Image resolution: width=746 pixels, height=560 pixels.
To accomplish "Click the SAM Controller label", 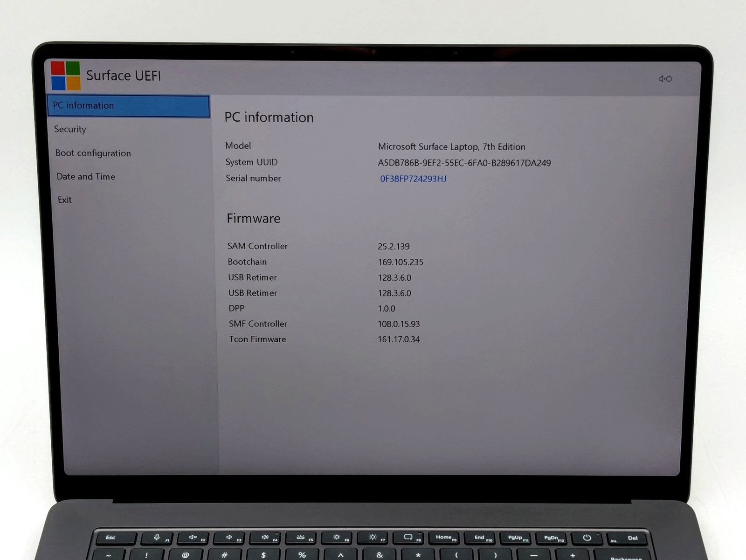I will [257, 246].
